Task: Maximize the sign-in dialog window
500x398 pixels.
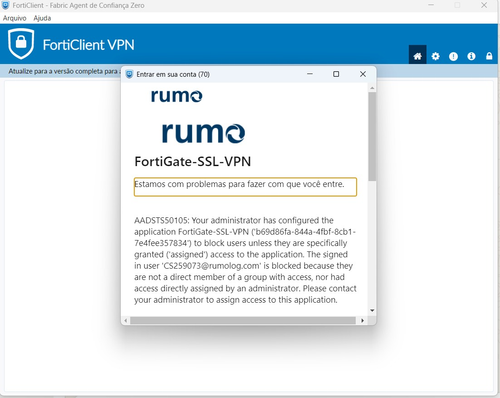Action: click(x=336, y=74)
